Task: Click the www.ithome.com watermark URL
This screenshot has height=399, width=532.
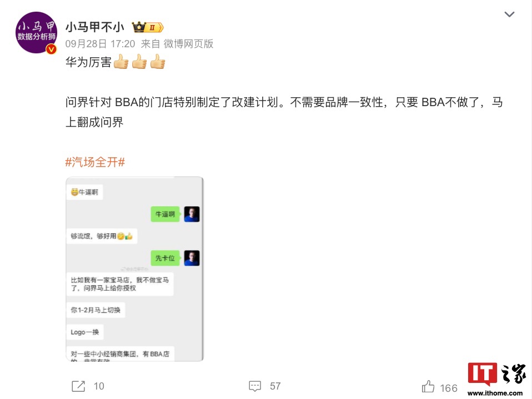Action: (495, 393)
